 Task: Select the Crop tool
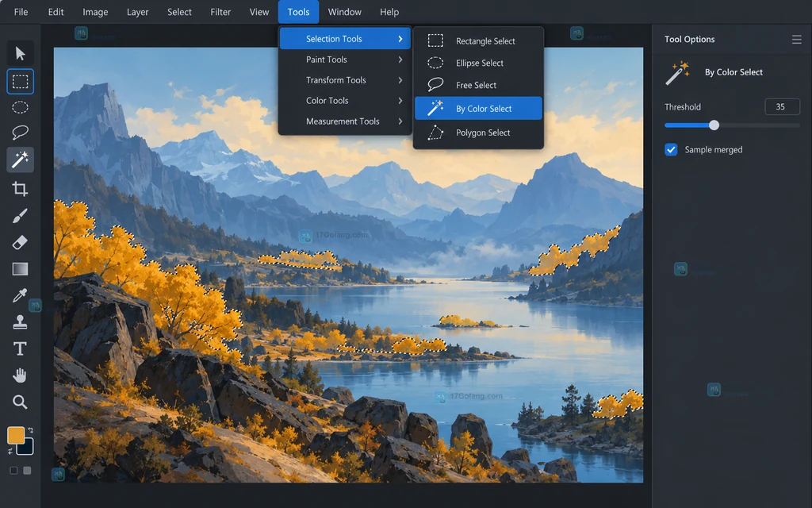coord(20,189)
